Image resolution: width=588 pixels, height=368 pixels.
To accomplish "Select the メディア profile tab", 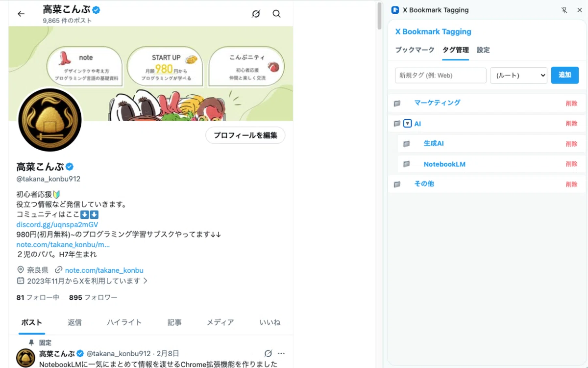I will (x=220, y=322).
